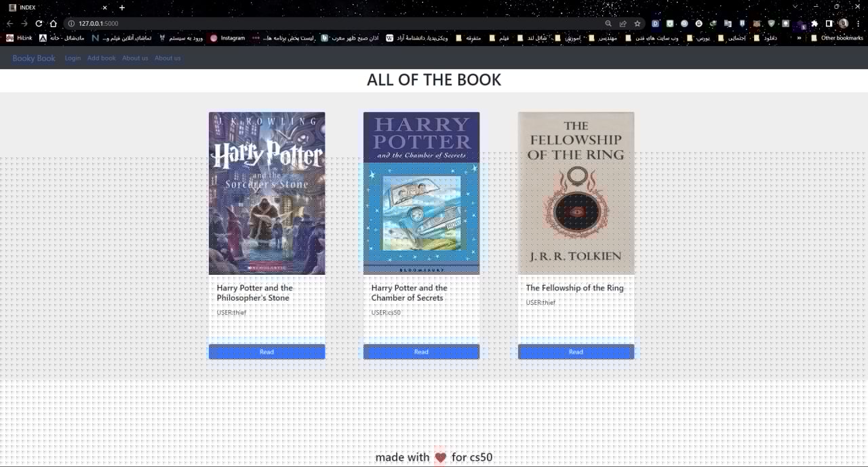Screen dimensions: 868x467
Task: Open the green shield checkmark extension
Action: (x=771, y=23)
